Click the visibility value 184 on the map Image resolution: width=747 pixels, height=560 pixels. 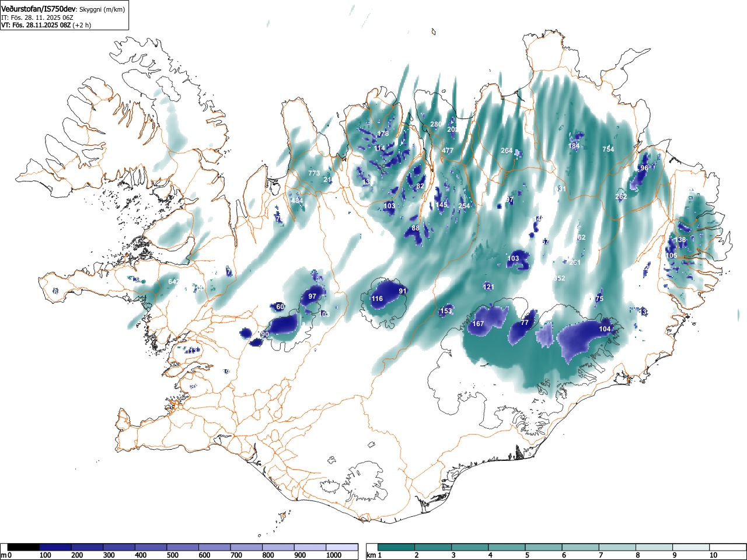tap(574, 146)
